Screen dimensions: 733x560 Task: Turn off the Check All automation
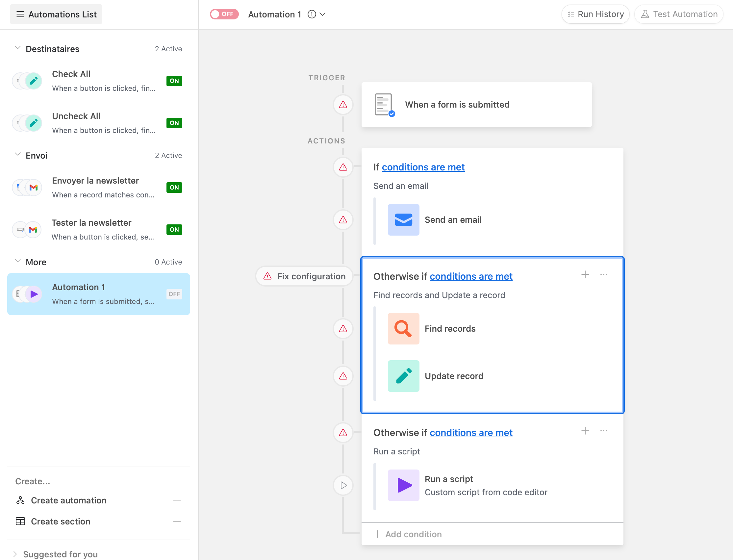tap(174, 81)
